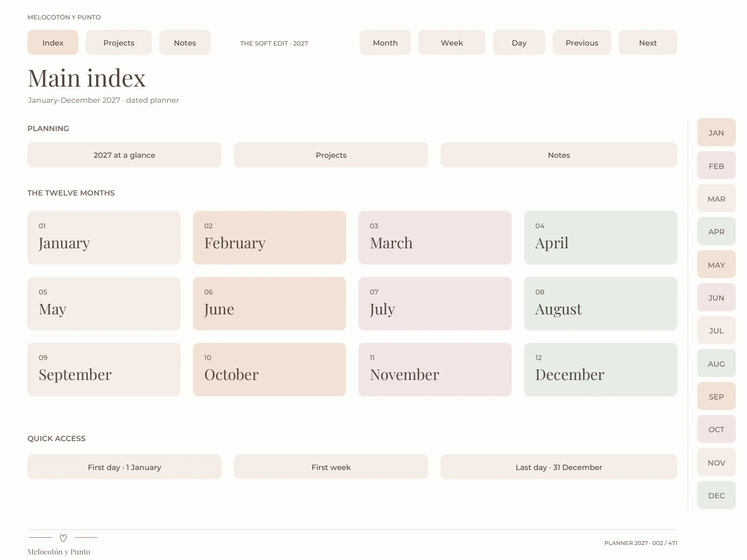Select the Week view button
Image resolution: width=747 pixels, height=560 pixels.
pos(452,43)
